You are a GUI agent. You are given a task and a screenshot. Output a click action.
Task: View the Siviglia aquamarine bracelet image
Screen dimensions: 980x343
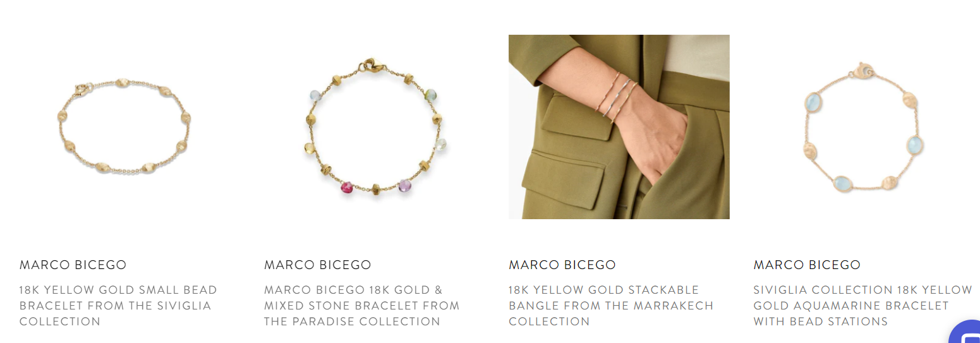pos(863,126)
